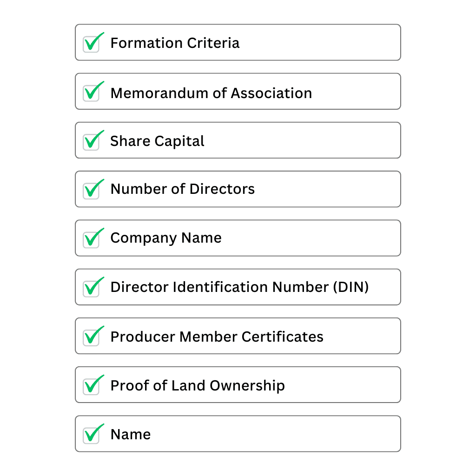The width and height of the screenshot is (476, 476).
Task: Uncheck the Share Capital checkbox
Action: click(x=92, y=141)
